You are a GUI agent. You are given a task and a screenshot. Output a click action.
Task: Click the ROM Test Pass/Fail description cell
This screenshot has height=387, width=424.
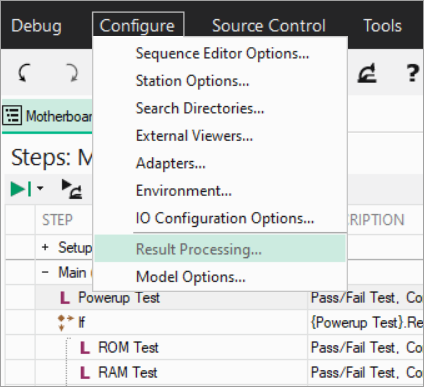(366, 347)
